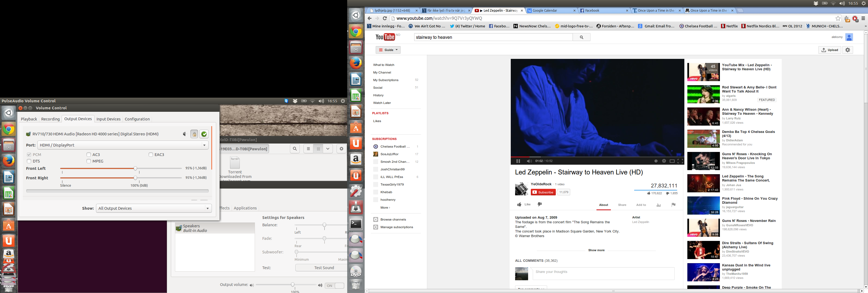This screenshot has width=868, height=293.
Task: Toggle lock channels together in Volume Control
Action: click(x=194, y=134)
